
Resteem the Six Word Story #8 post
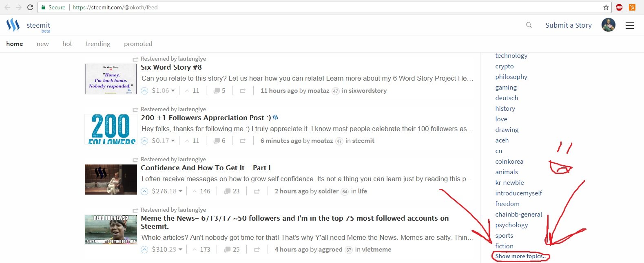point(243,91)
